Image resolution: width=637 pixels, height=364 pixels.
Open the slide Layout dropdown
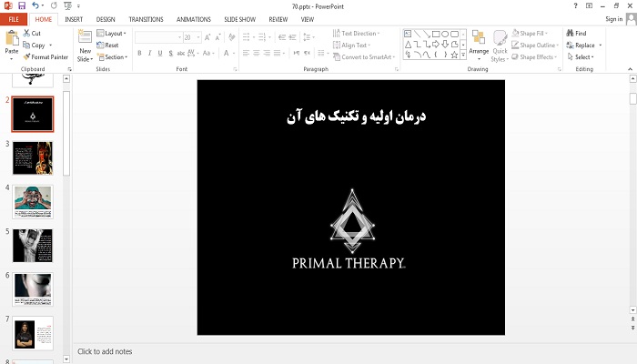click(114, 33)
